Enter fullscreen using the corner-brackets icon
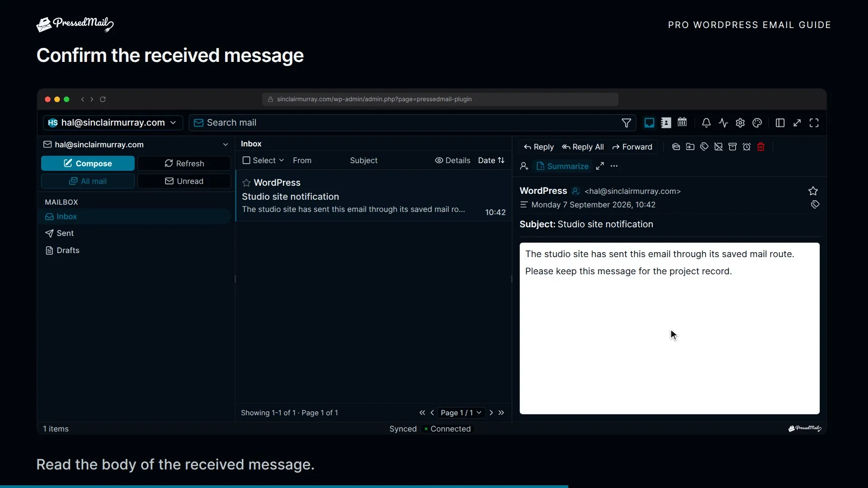 (814, 123)
